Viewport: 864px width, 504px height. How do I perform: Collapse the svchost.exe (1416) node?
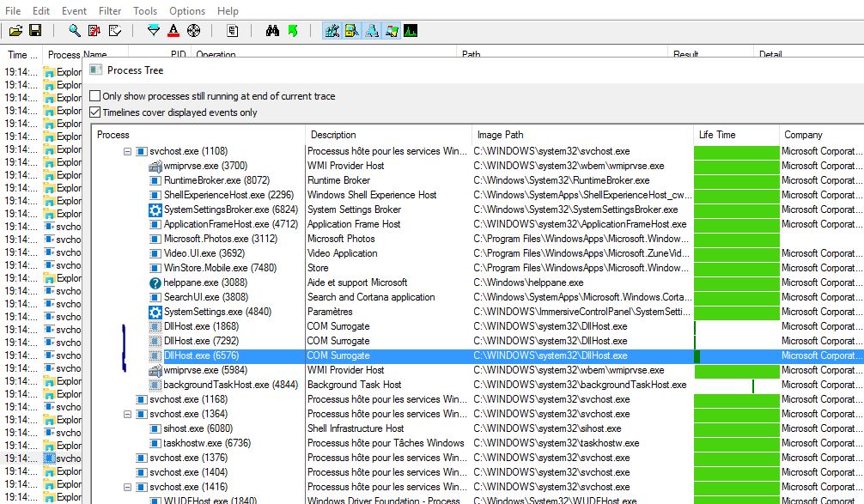point(127,488)
